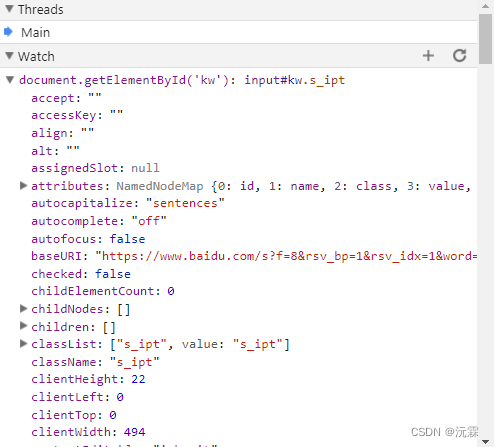The width and height of the screenshot is (494, 447).
Task: Click the scrollbar down arrow
Action: pos(485,442)
